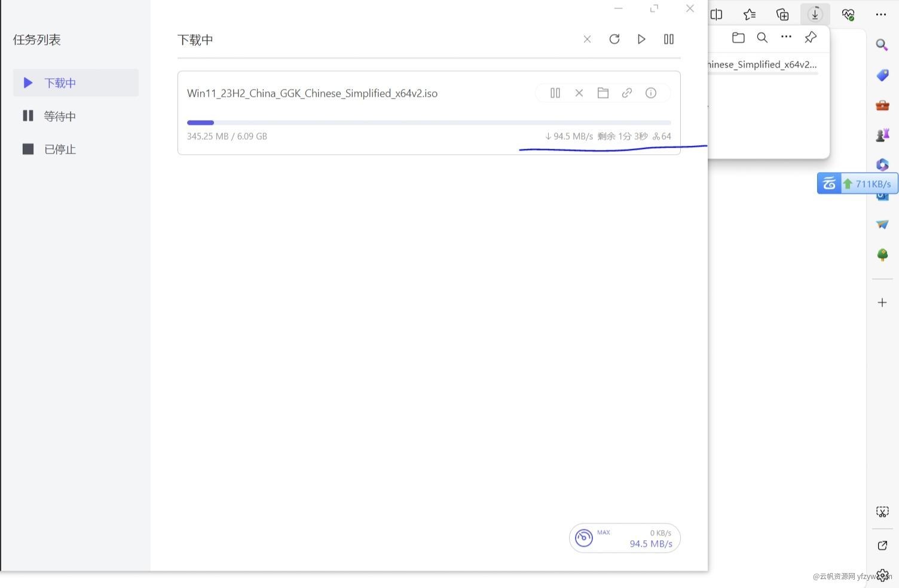Pause all tasks with header pause icon
899x588 pixels.
click(669, 39)
